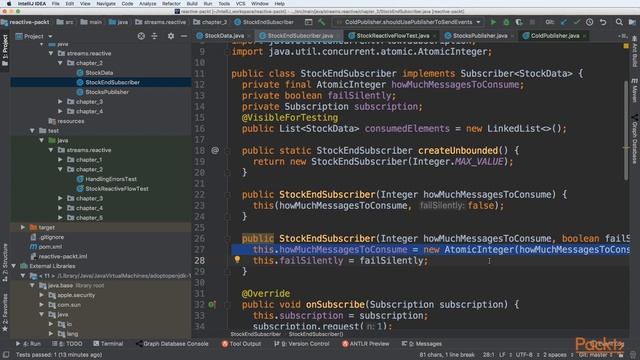Open the TODO tool window
This screenshot has width=640, height=360.
click(67, 344)
